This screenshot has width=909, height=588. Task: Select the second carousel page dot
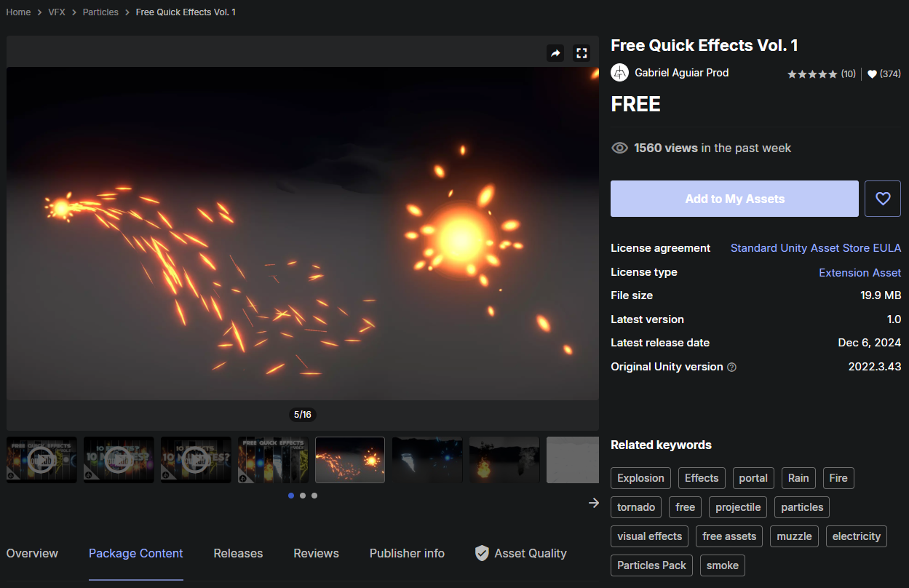click(x=303, y=496)
